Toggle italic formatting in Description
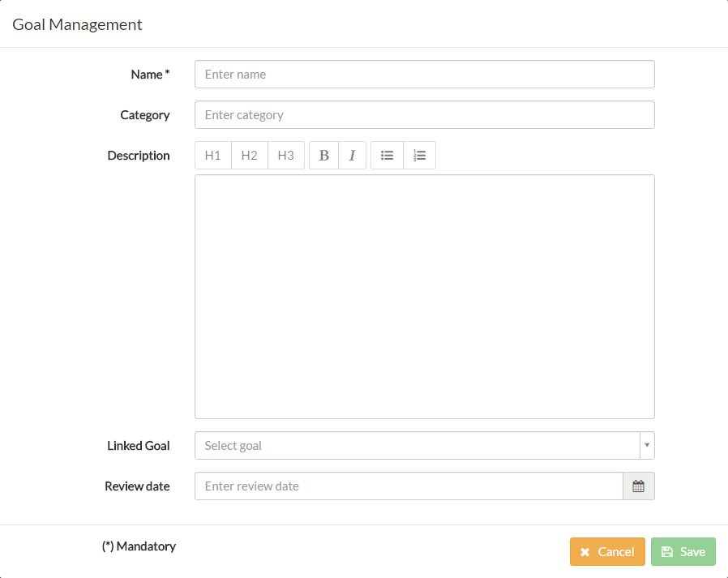 coord(352,156)
